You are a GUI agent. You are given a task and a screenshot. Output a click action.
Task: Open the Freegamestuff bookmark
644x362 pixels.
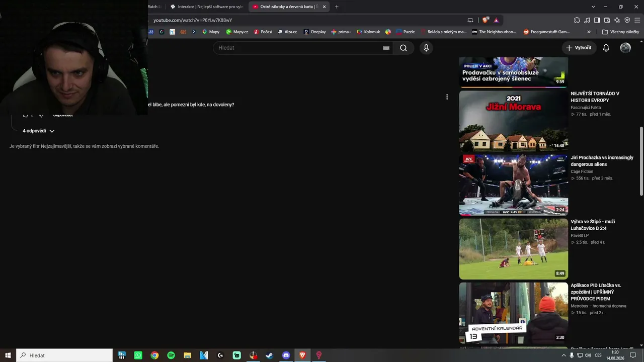click(546, 32)
